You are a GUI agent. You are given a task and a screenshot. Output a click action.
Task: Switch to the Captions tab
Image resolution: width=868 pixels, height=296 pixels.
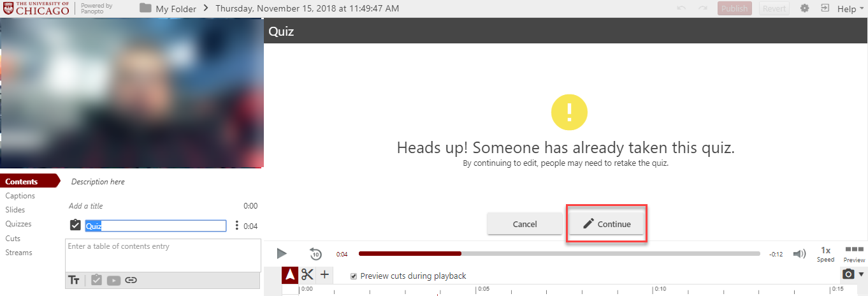click(x=20, y=196)
